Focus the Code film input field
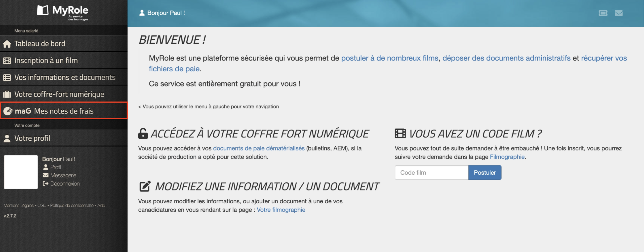This screenshot has width=644, height=252. click(x=431, y=173)
